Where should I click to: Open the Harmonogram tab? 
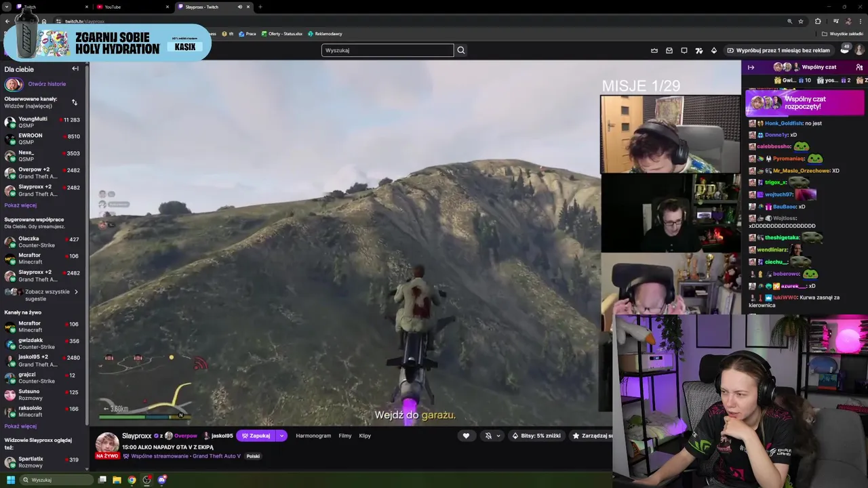[x=313, y=436]
